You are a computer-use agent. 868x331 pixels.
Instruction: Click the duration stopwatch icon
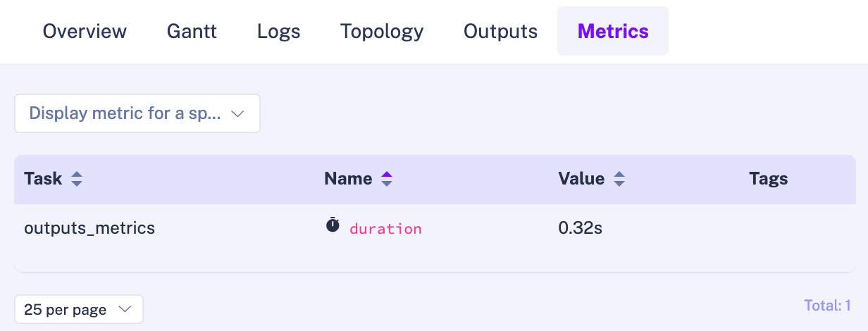[333, 225]
